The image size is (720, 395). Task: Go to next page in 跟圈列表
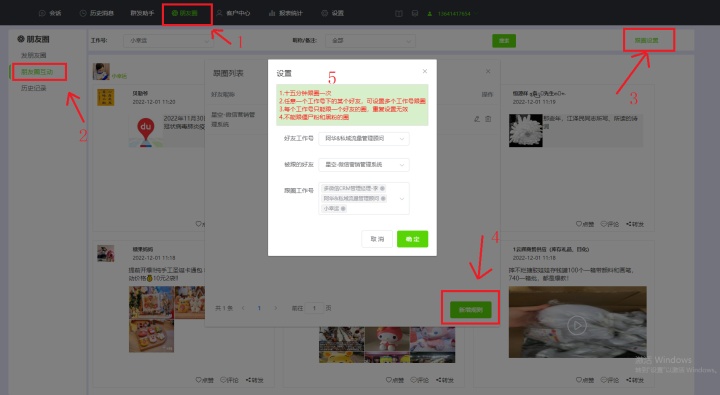(x=276, y=308)
